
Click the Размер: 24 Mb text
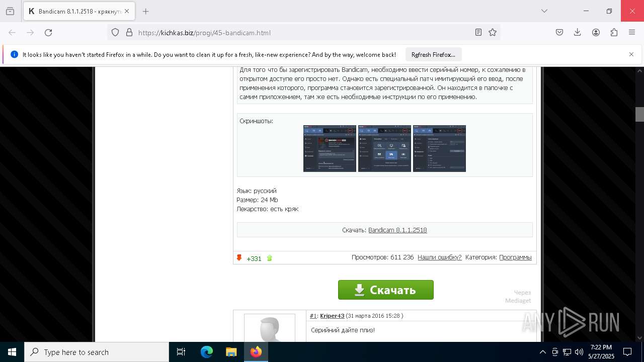coord(257,200)
